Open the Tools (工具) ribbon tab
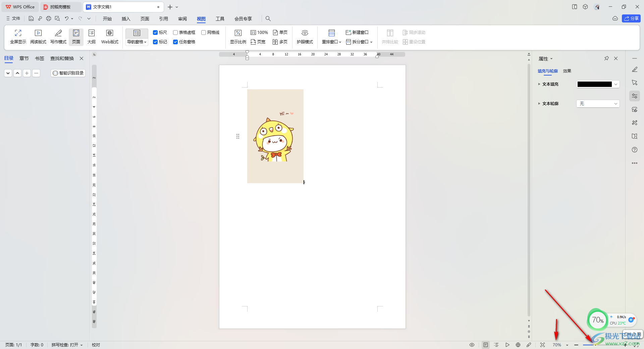Image resolution: width=644 pixels, height=349 pixels. [220, 19]
